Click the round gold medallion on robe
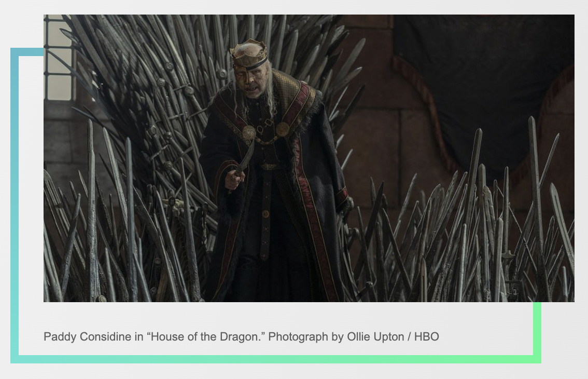Viewport: 588px width, 379px height. click(x=283, y=129)
